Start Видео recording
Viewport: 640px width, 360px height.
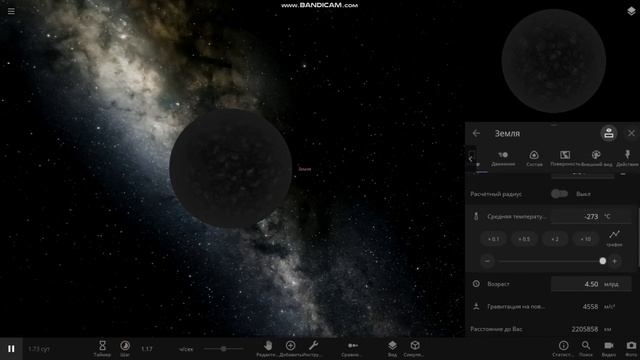609,349
